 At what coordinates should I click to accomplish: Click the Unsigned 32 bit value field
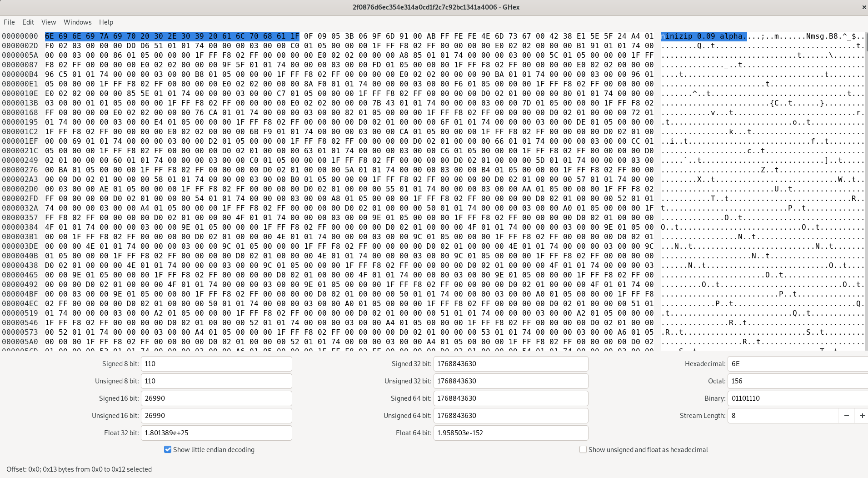click(x=511, y=381)
